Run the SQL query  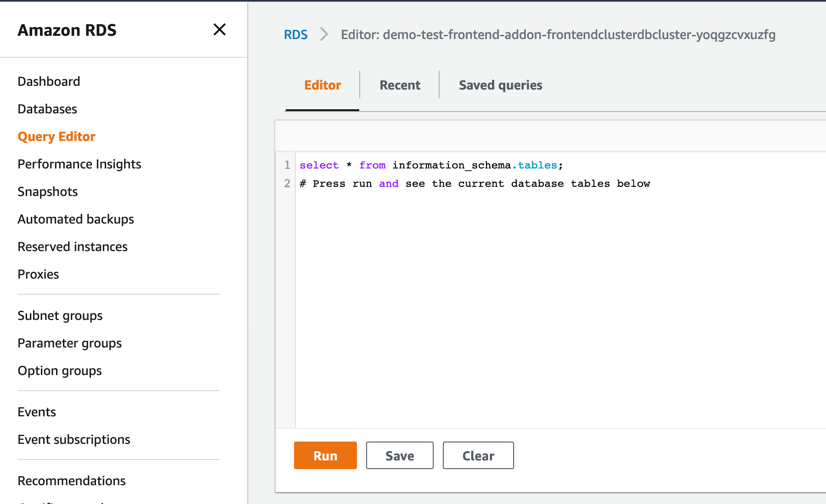click(x=325, y=455)
